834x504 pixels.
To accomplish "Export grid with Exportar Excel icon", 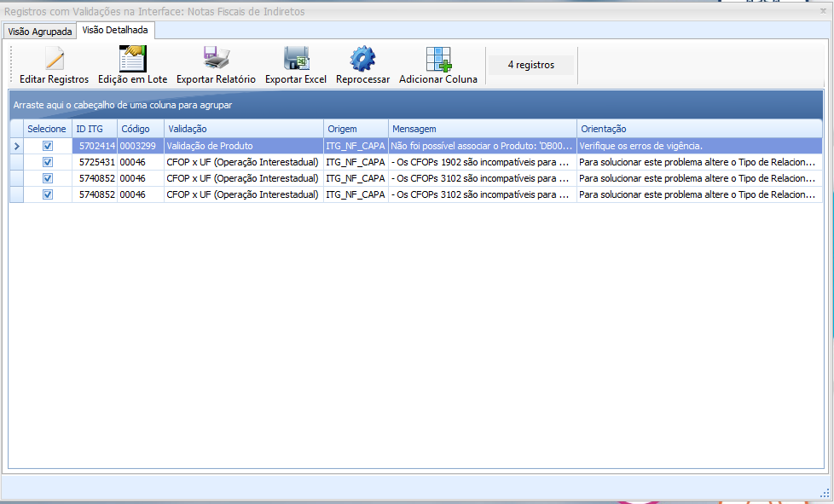I will click(296, 59).
